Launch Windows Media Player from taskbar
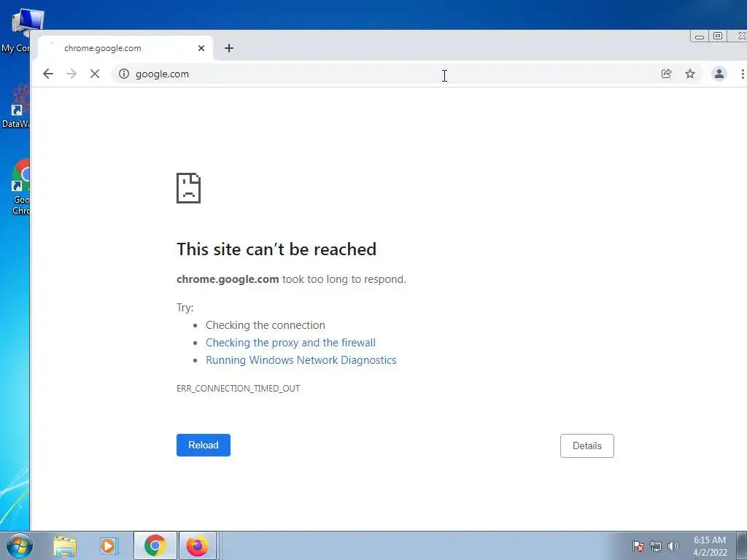 pyautogui.click(x=109, y=545)
